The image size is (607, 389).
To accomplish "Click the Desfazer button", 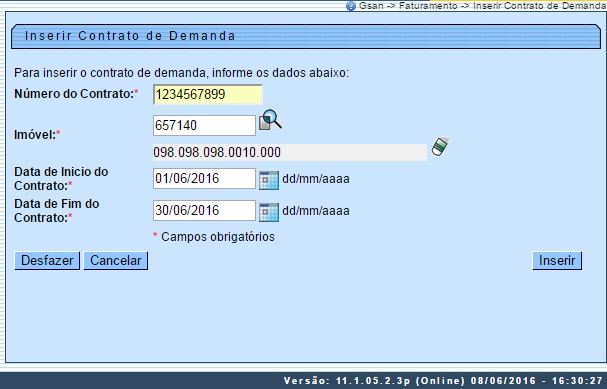I will pos(47,260).
